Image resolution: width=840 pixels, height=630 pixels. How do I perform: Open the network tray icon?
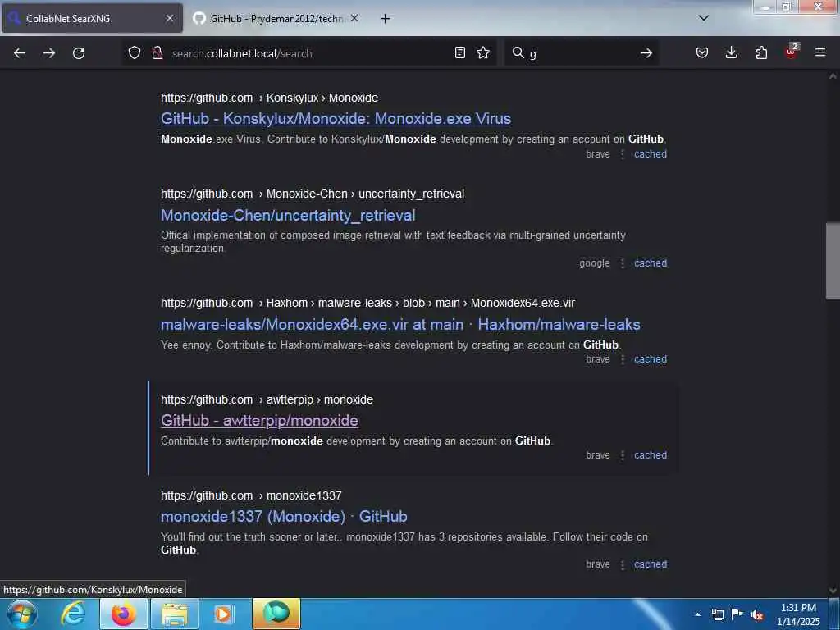pos(718,614)
